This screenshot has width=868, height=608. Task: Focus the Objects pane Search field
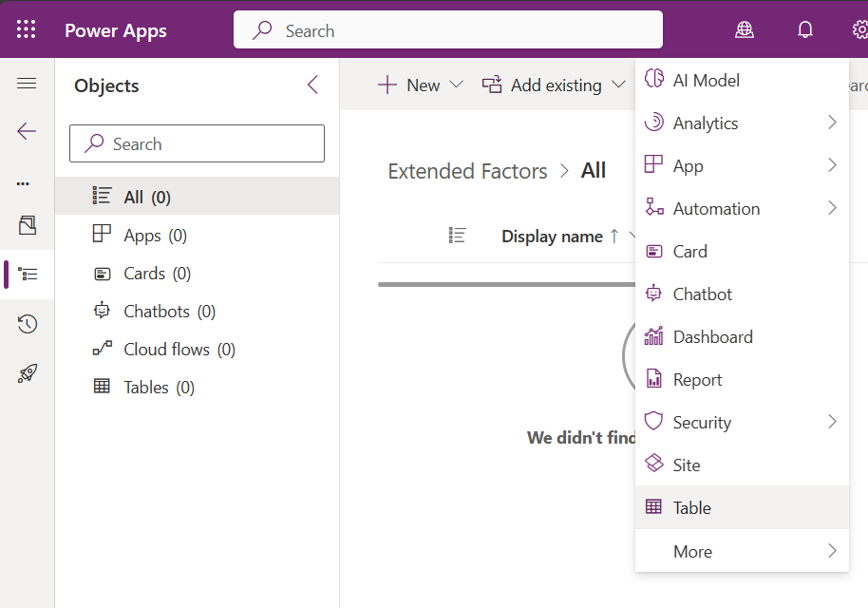[198, 143]
